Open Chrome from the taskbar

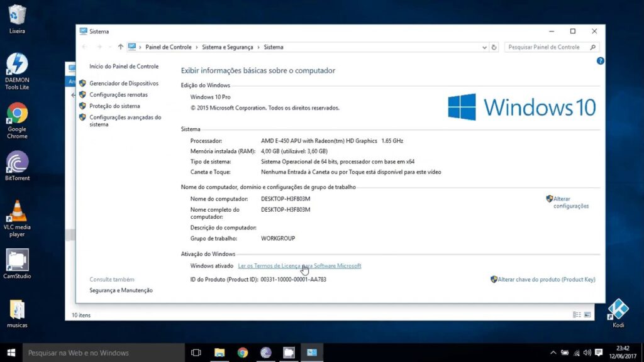click(243, 353)
